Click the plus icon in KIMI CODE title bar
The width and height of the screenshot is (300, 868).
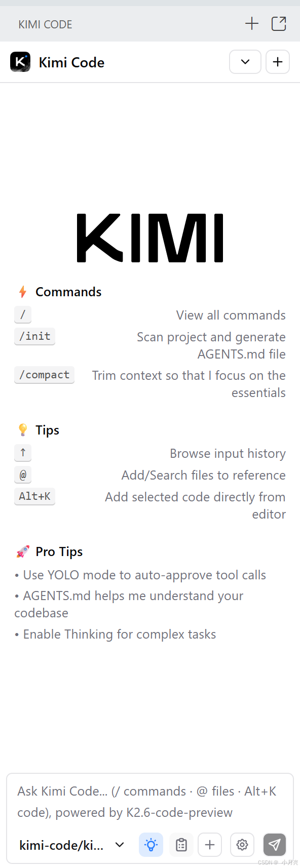[252, 24]
